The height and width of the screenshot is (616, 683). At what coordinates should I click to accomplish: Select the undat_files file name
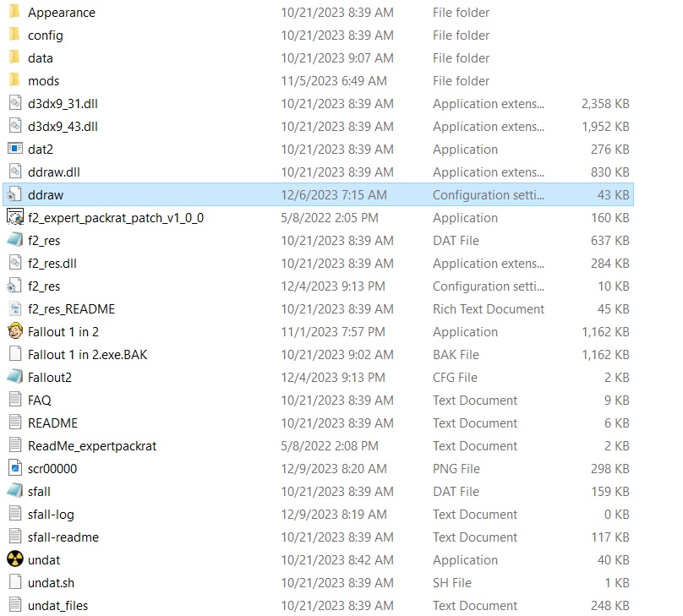click(58, 606)
